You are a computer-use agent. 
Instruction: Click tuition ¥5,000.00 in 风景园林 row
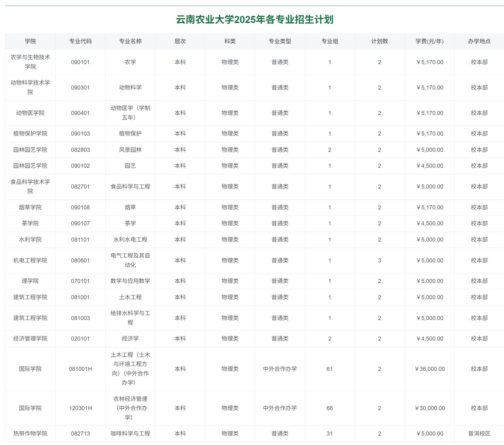(x=429, y=150)
